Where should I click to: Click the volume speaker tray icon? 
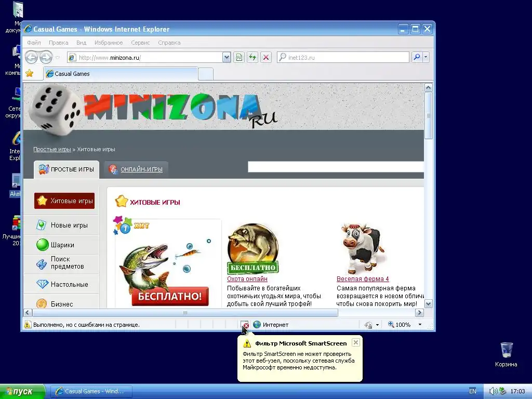(493, 391)
